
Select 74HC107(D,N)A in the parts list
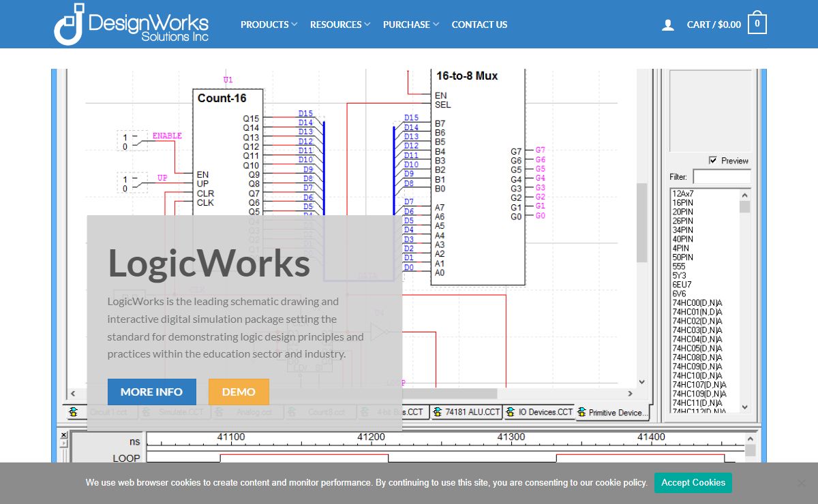pos(699,385)
